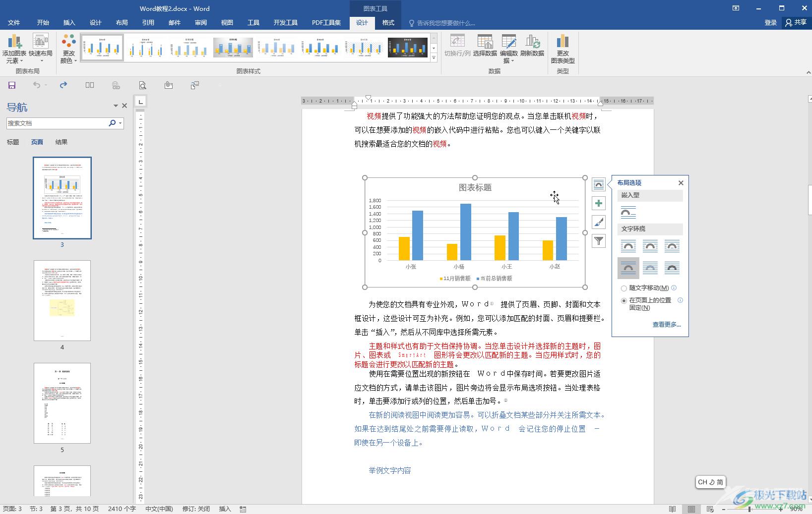Apply the gray background chart style thumbnail
812x514 pixels.
coord(233,48)
